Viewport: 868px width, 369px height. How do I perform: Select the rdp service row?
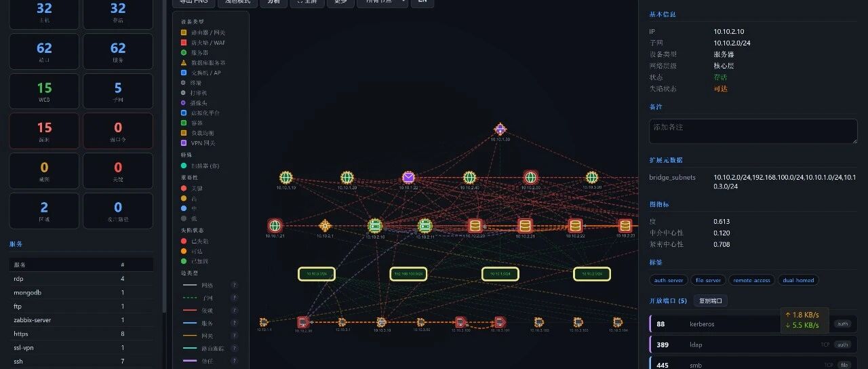[81, 279]
